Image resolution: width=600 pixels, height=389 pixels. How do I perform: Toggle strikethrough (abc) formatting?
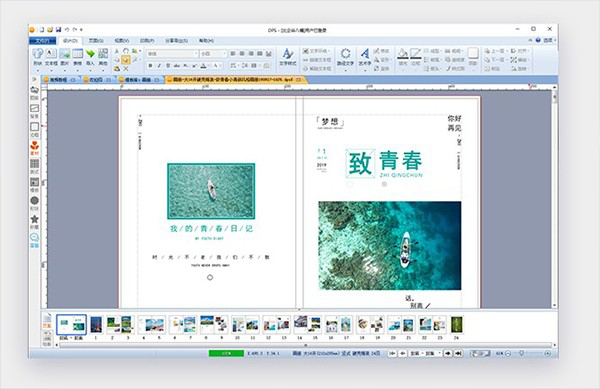click(177, 66)
